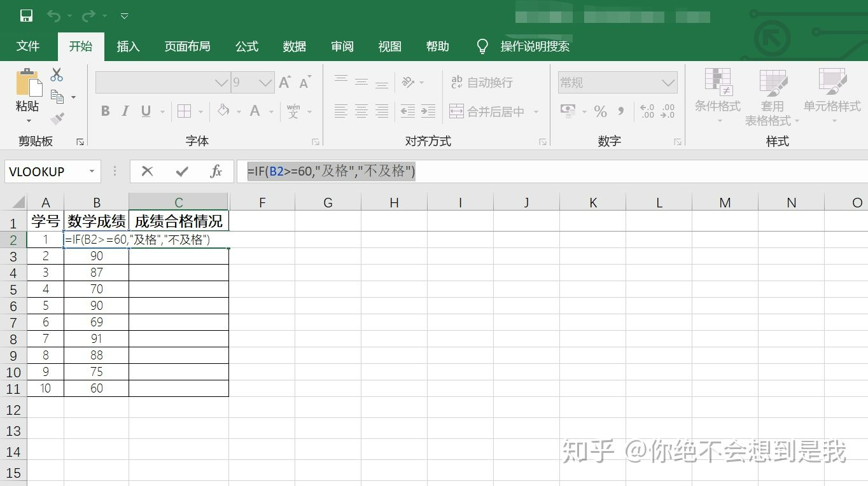
Task: Open Customize Quick Access Toolbar dropdown
Action: point(124,15)
